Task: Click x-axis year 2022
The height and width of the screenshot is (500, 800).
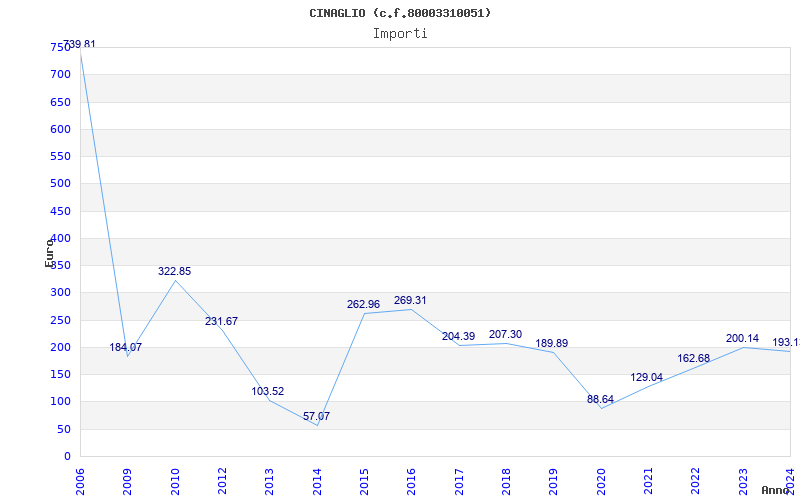Action: coord(696,481)
